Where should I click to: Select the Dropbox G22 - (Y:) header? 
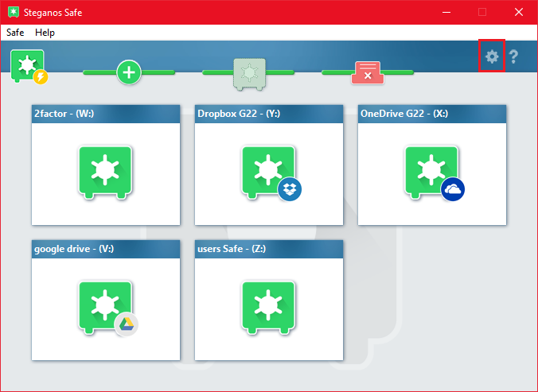pyautogui.click(x=269, y=114)
